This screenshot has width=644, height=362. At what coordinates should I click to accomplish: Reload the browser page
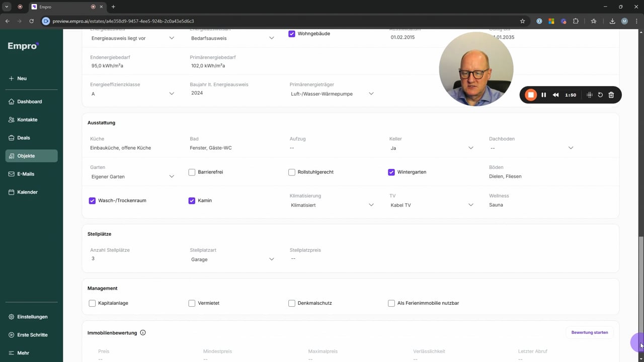click(x=31, y=21)
